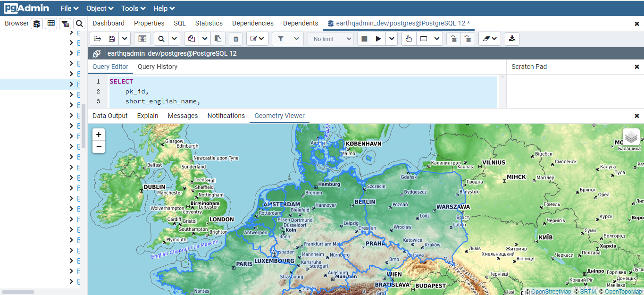Close the Scratch Pad panel
The image size is (644, 295).
tap(637, 67)
